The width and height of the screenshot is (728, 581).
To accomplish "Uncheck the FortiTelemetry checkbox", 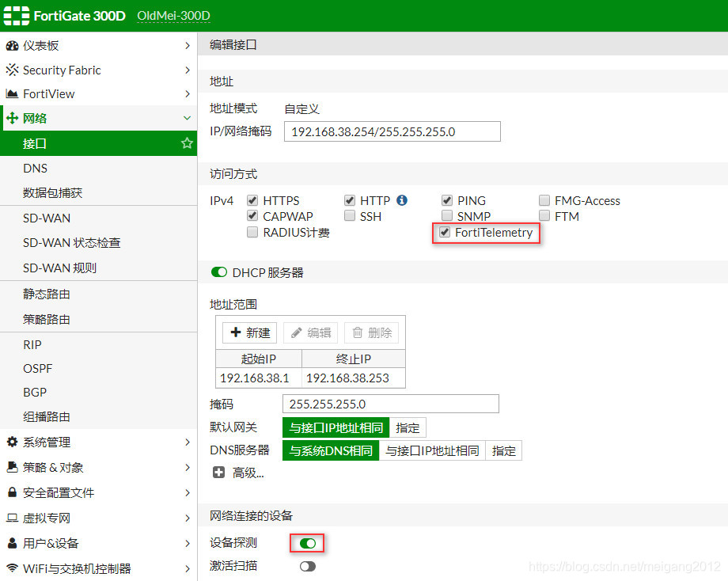I will click(445, 232).
